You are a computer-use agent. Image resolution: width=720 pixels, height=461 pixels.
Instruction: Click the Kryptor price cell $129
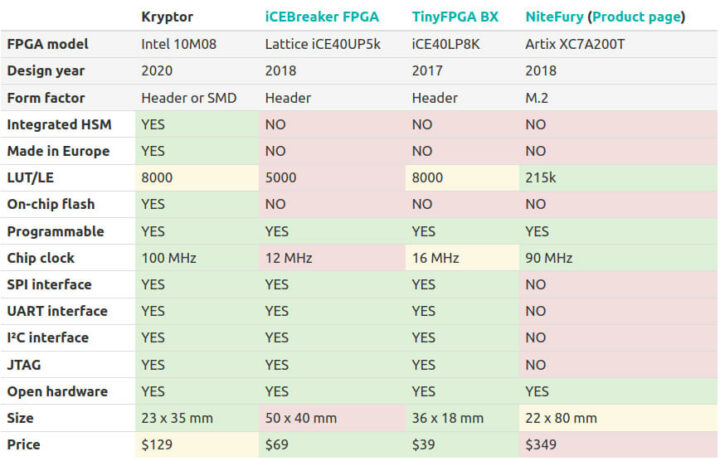(x=197, y=444)
